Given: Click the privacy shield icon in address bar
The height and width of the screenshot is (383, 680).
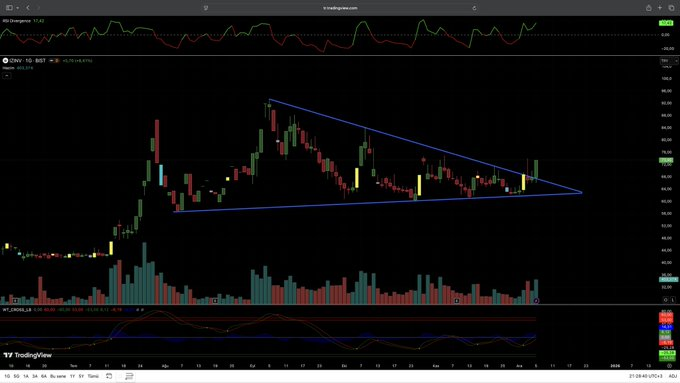Looking at the screenshot, I should (206, 8).
